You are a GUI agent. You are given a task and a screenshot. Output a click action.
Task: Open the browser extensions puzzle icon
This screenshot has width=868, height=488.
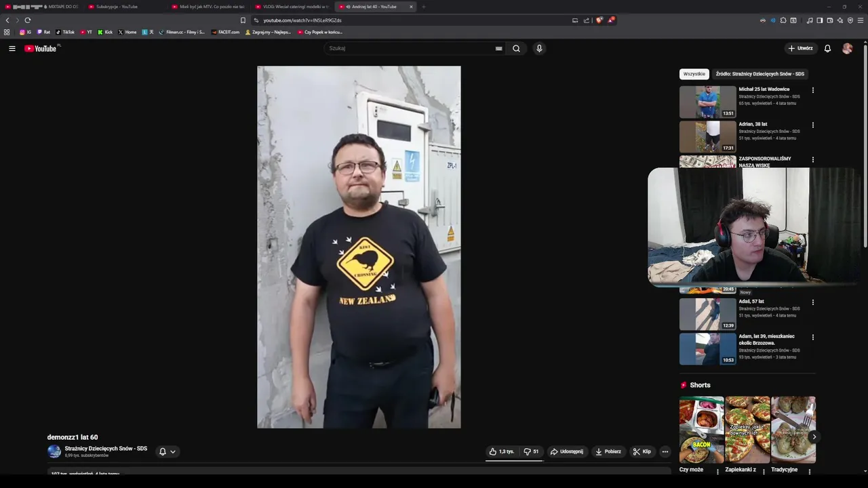coord(783,20)
